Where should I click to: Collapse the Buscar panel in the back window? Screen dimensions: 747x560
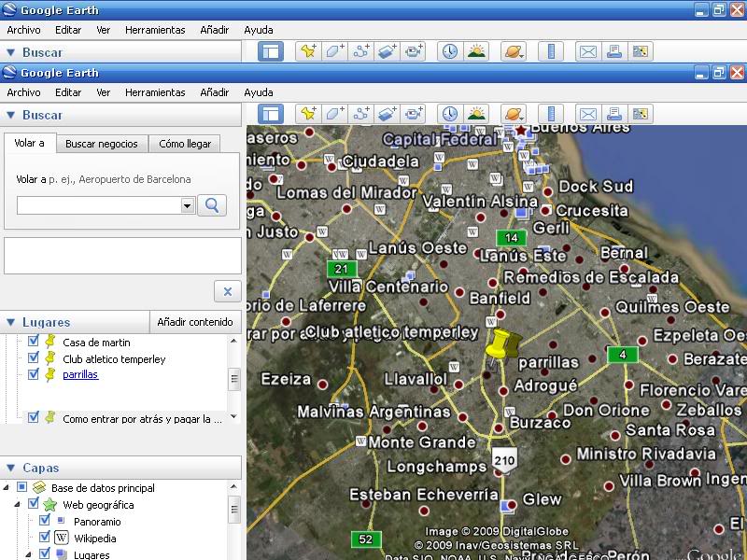11,52
